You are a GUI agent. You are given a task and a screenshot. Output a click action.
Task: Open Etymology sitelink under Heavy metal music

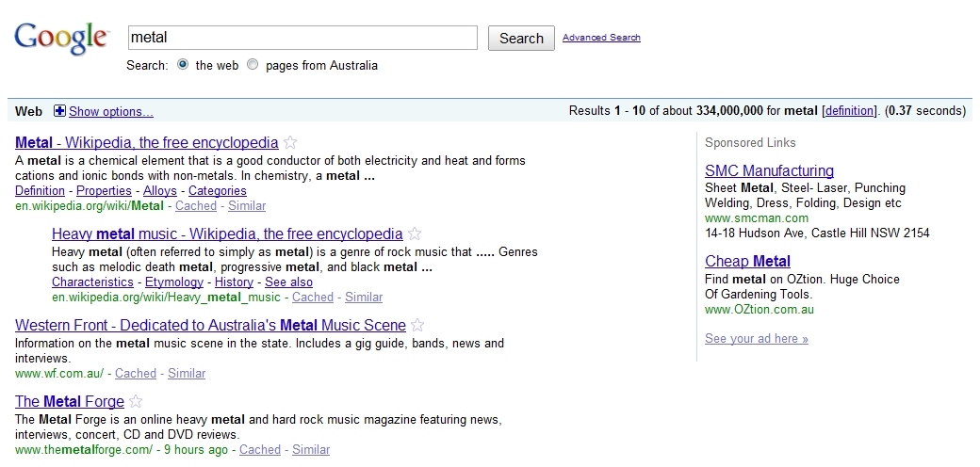coord(174,282)
